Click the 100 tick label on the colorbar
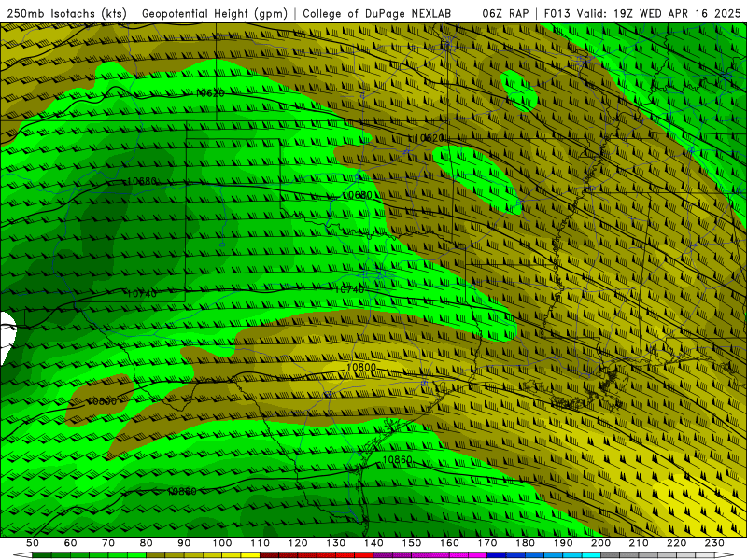The height and width of the screenshot is (560, 747). (x=222, y=543)
